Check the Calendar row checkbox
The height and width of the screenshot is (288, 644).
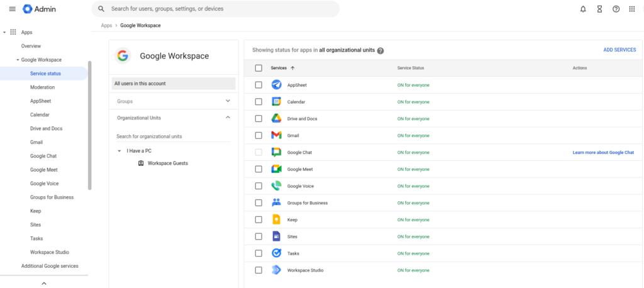click(258, 102)
